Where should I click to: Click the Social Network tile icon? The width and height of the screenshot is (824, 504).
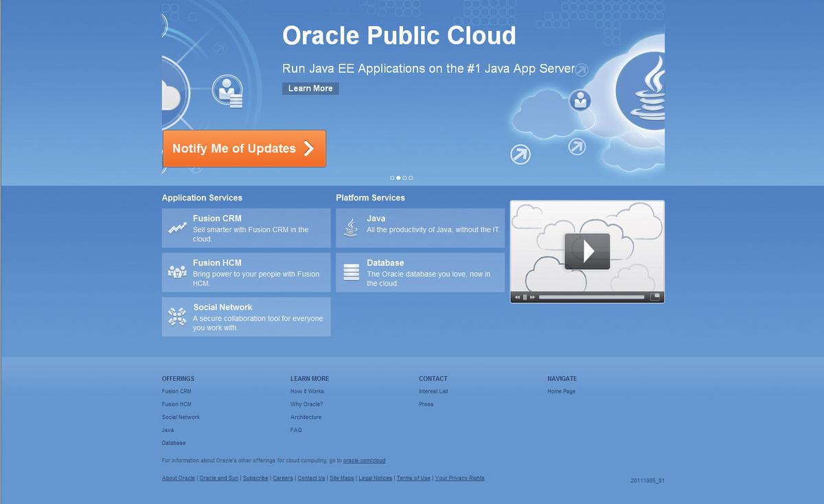[177, 317]
